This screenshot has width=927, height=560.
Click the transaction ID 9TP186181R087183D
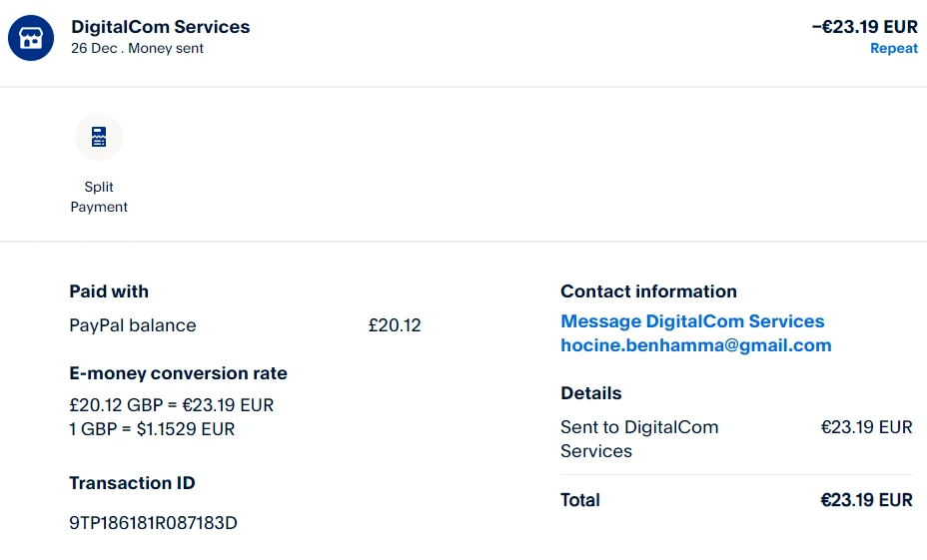[x=153, y=523]
